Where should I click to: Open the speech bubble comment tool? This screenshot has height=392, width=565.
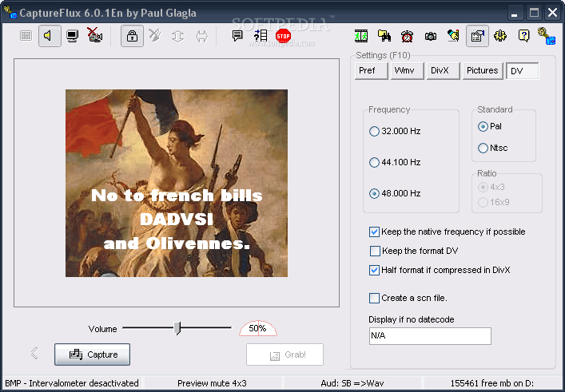coord(237,35)
